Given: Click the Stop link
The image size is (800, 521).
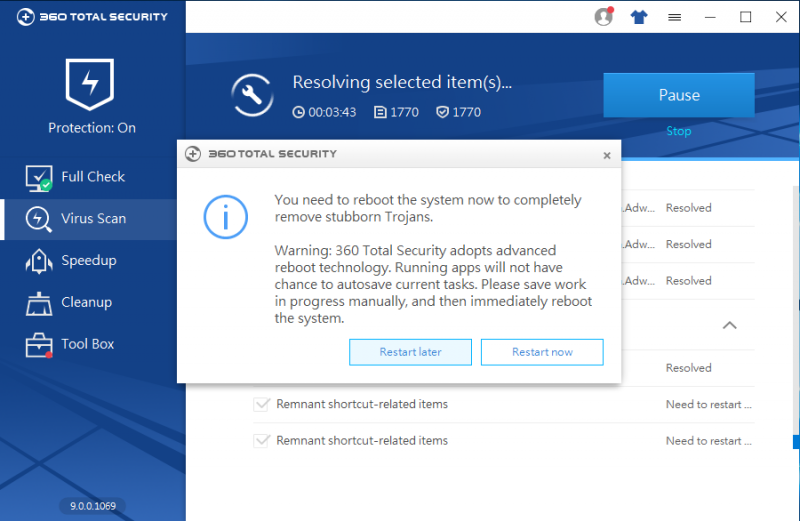Looking at the screenshot, I should (x=678, y=131).
